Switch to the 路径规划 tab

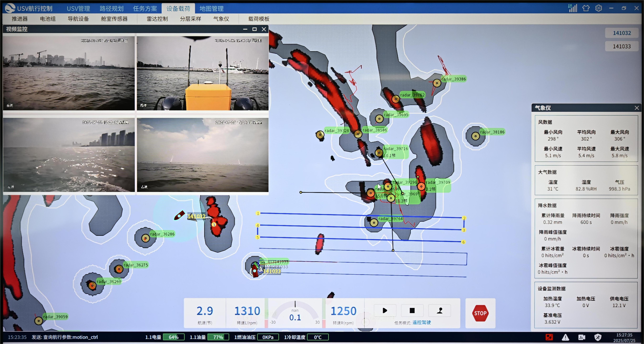tap(111, 9)
